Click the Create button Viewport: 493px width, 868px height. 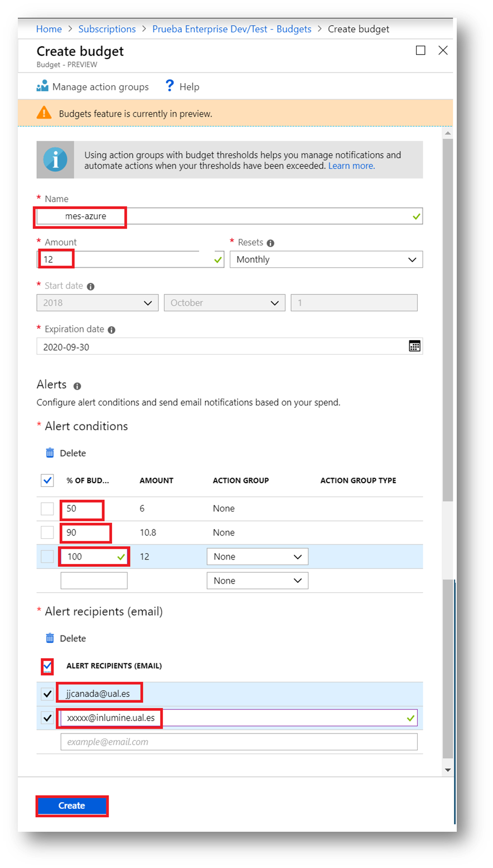click(x=71, y=806)
